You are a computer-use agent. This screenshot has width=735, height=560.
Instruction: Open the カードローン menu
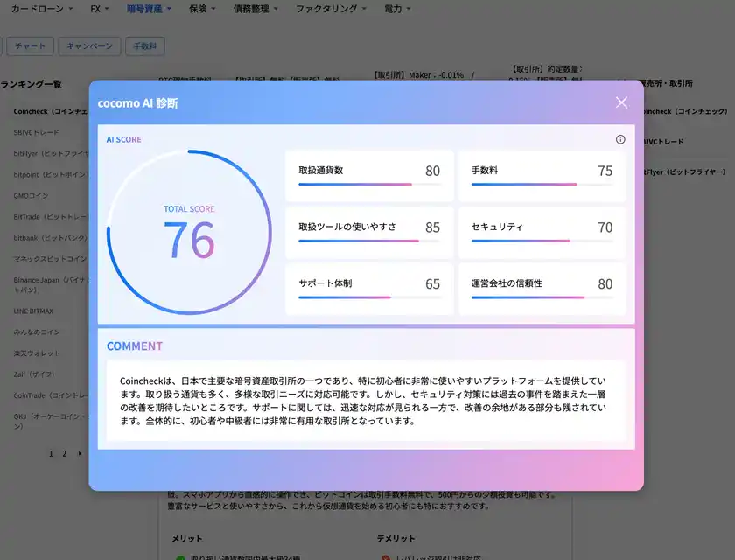pyautogui.click(x=36, y=9)
